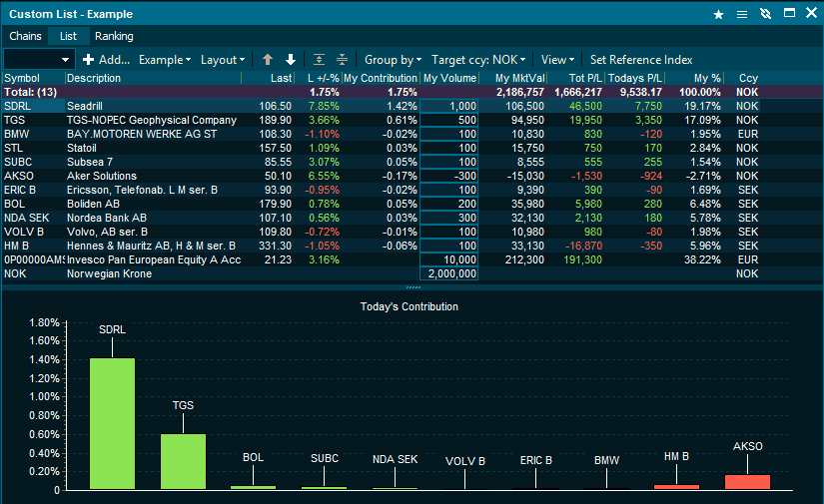Edit My Volume field for SDRL row

click(449, 106)
